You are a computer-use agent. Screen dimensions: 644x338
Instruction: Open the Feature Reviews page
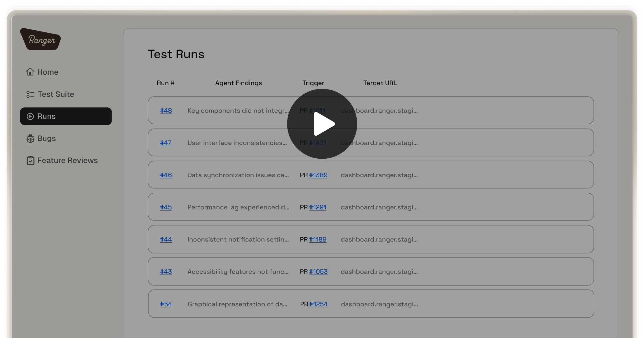click(67, 160)
